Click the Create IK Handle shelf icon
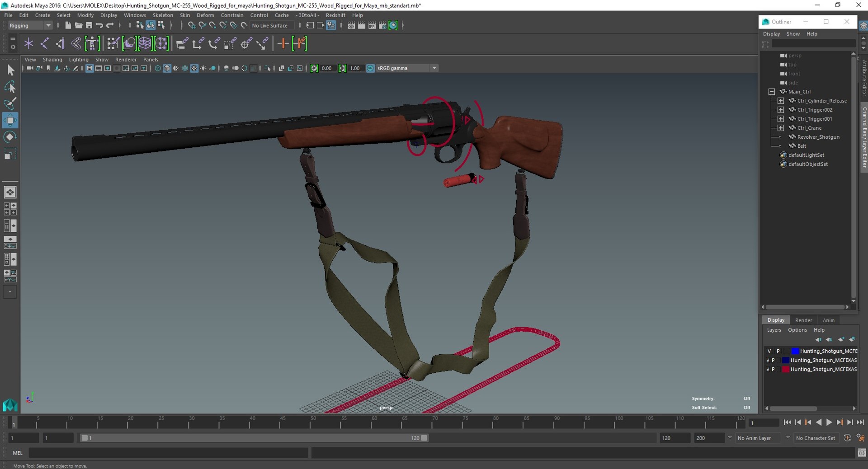The width and height of the screenshot is (868, 469). pos(60,44)
